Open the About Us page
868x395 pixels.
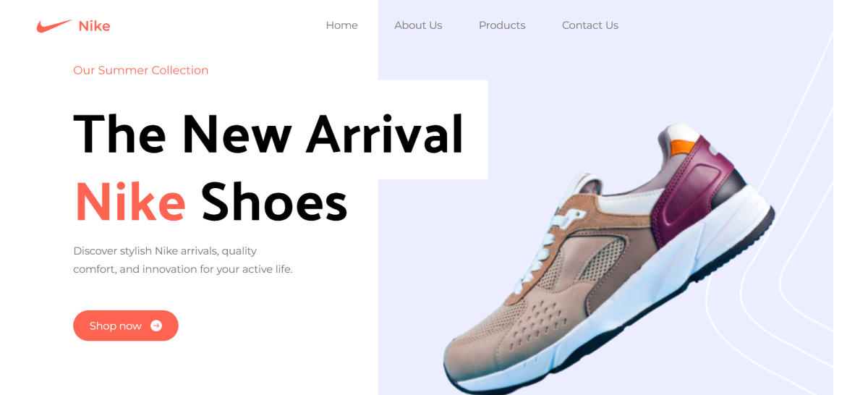pos(418,25)
